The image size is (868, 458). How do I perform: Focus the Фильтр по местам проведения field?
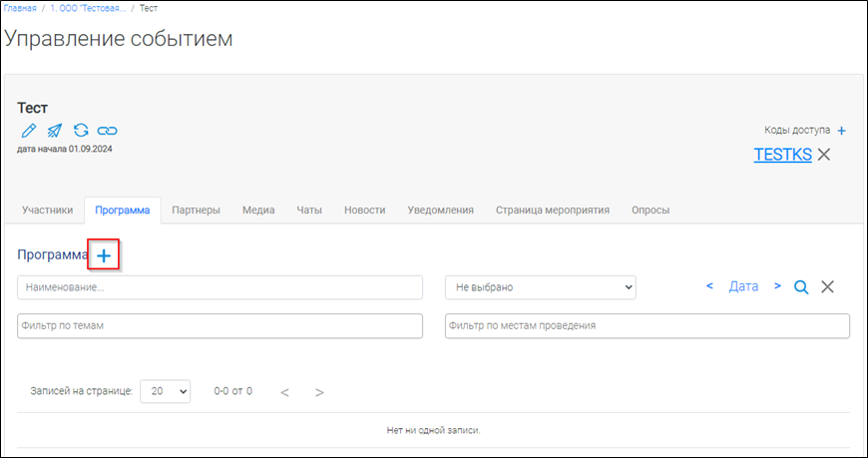click(x=647, y=326)
